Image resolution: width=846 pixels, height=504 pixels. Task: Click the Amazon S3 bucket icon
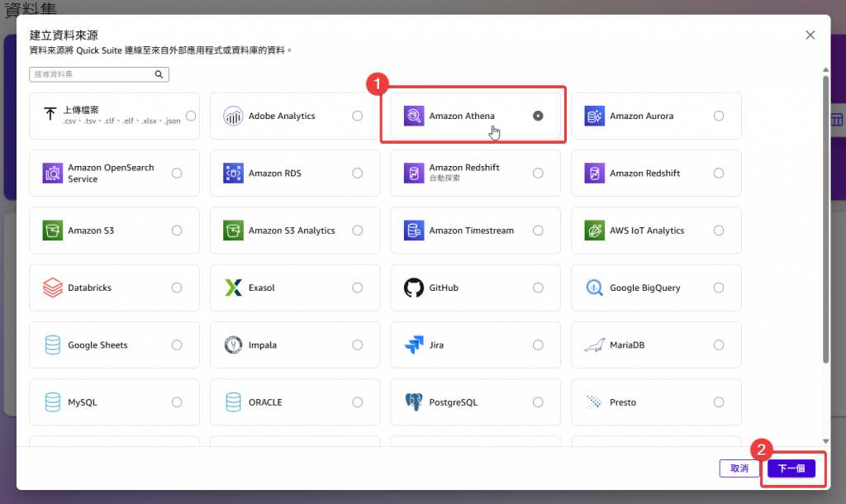pyautogui.click(x=53, y=231)
